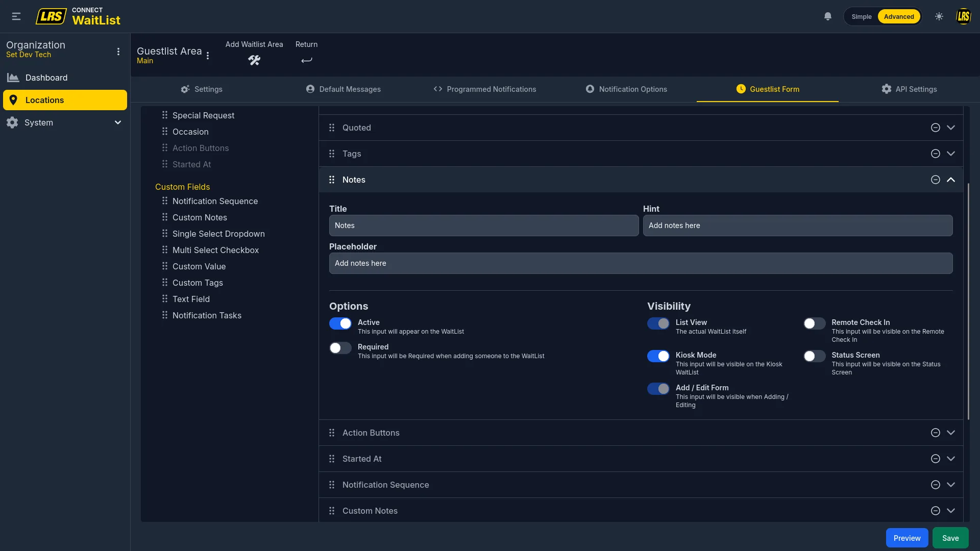Screen dimensions: 980x551
Task: Expand the Notification Sequence field section
Action: coord(951,485)
